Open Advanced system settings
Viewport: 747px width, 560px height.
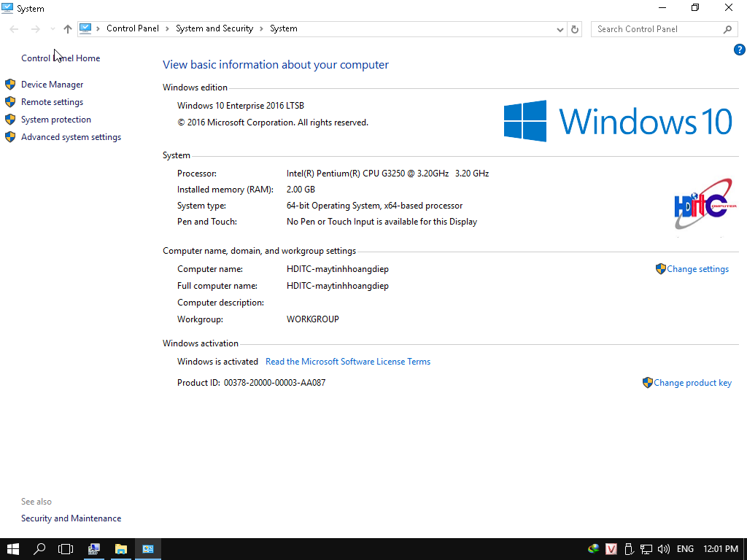[71, 137]
